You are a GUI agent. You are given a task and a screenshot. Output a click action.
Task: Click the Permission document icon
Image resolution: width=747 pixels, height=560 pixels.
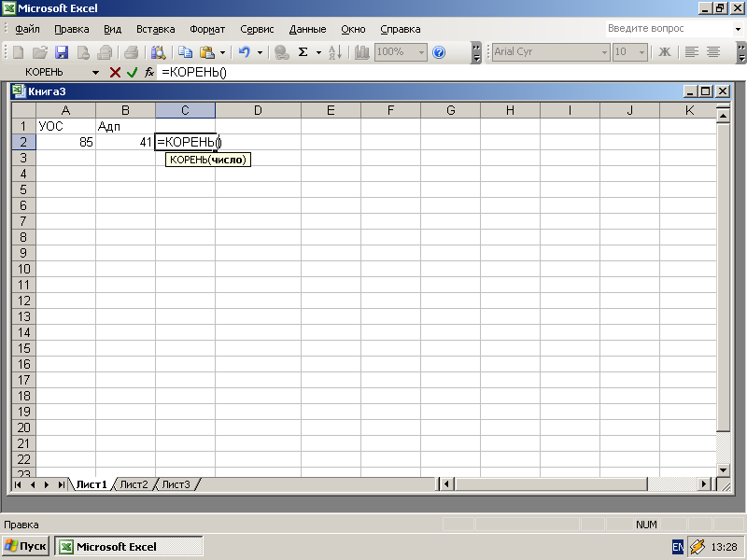(x=83, y=52)
